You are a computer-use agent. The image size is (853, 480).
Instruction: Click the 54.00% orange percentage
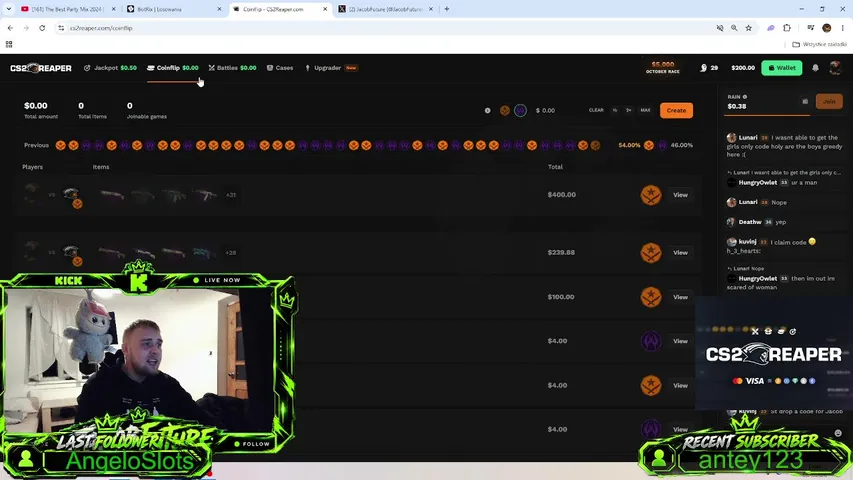629,145
